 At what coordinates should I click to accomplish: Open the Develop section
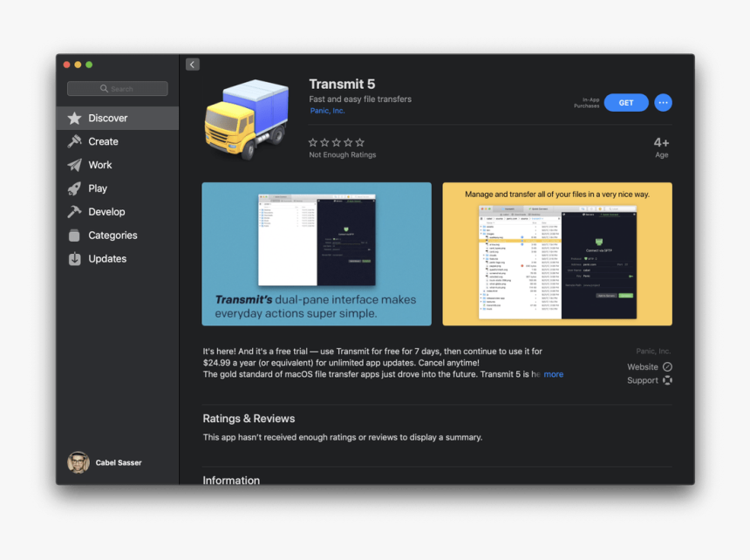pos(118,212)
